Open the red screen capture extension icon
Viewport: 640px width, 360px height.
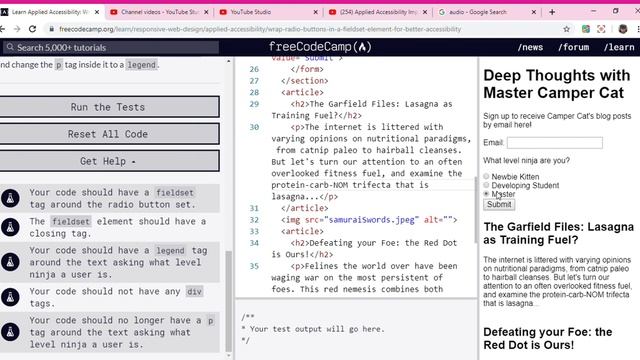(601, 29)
